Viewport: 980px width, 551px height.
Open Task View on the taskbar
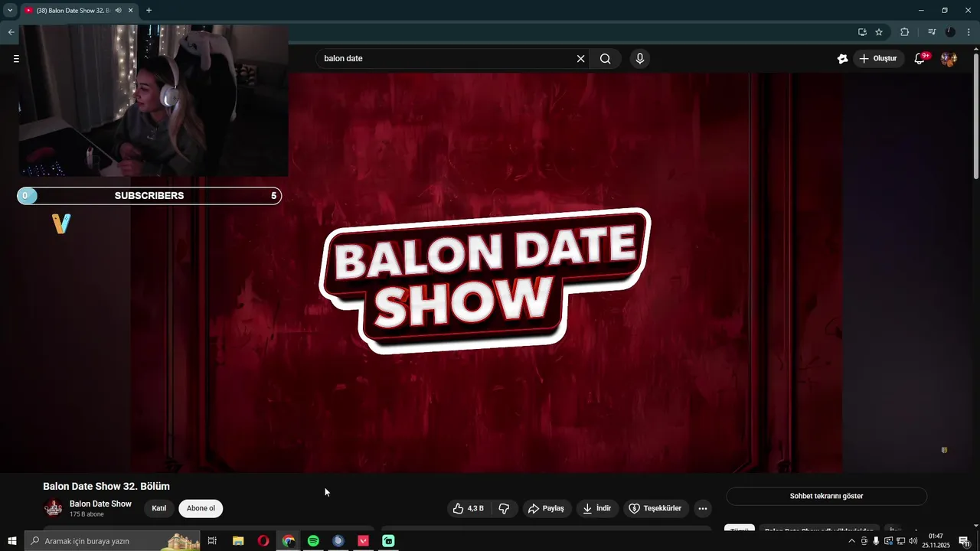212,541
